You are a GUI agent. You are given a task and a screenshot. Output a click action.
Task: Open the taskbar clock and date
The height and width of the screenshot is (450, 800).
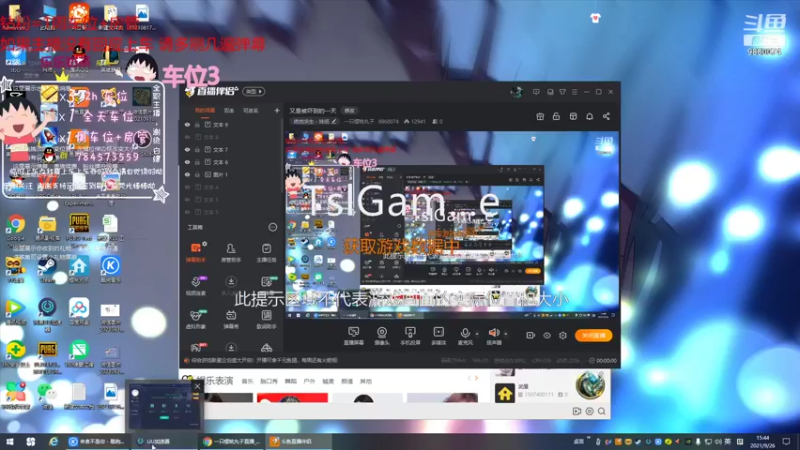(x=763, y=441)
